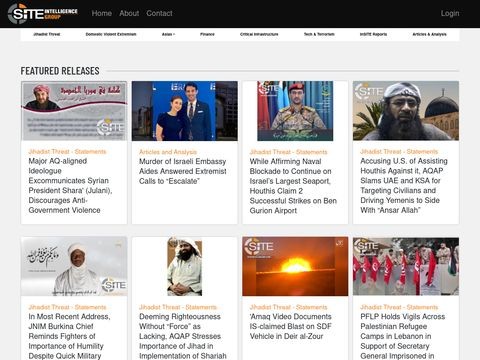Screen dimensions: 480x360
Task: Open headline about AQ-aligned ideologue excommunicating Shara
Action: (x=70, y=186)
